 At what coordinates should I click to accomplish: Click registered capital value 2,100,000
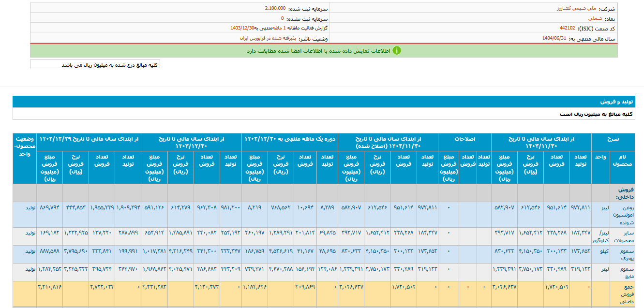[275, 8]
